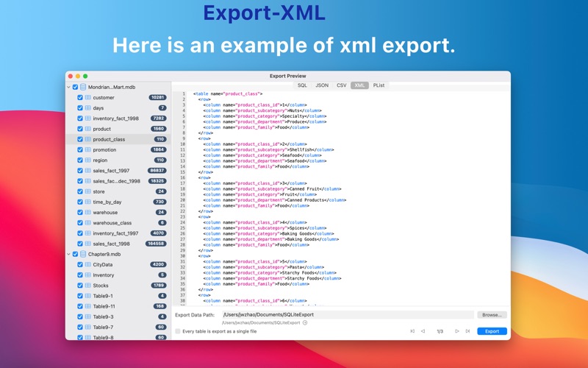Uncheck the Mondrian...Mart.mdb database checkbox
The image size is (588, 368).
point(76,87)
